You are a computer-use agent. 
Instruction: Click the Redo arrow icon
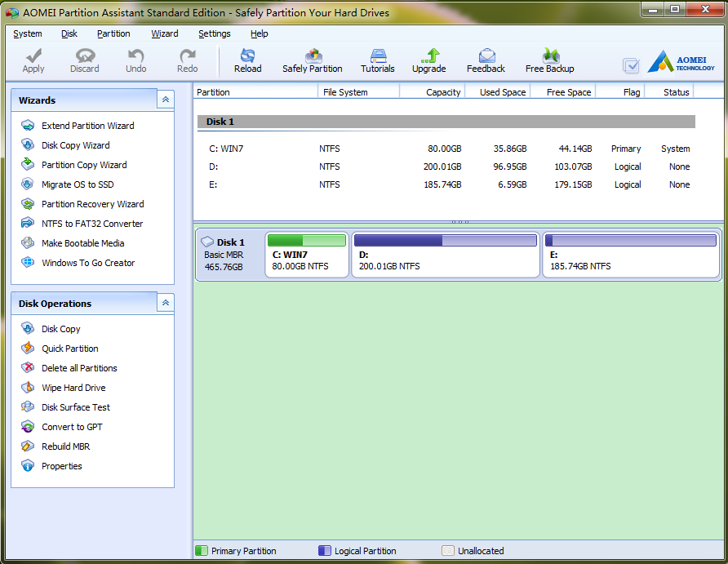point(187,56)
